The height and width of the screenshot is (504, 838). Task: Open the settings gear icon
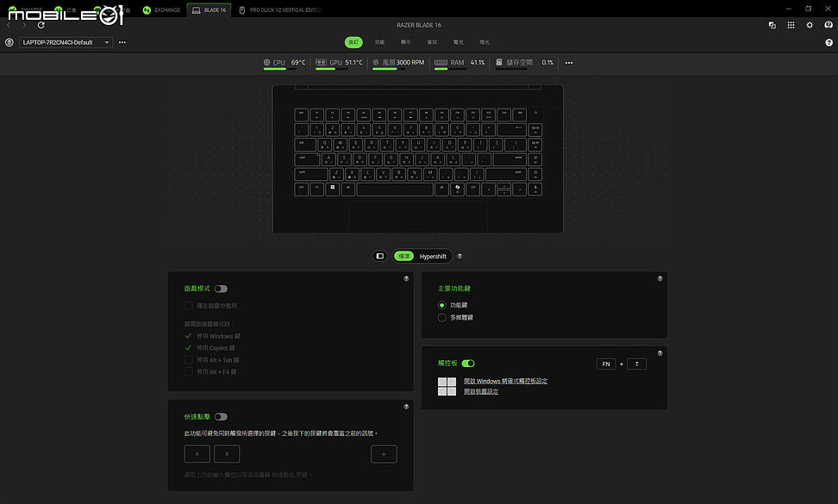tap(810, 25)
